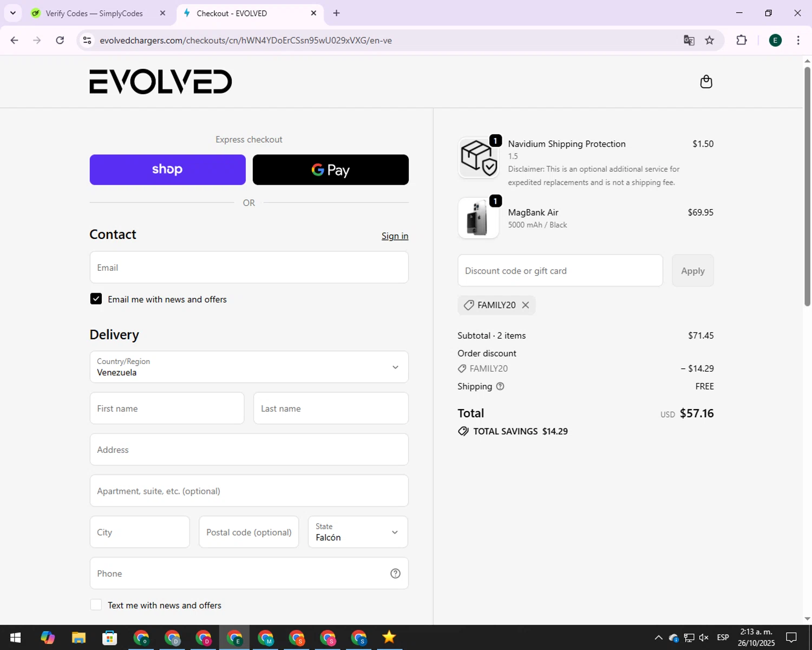The image size is (812, 650).
Task: Show hidden system tray icons
Action: (x=658, y=638)
